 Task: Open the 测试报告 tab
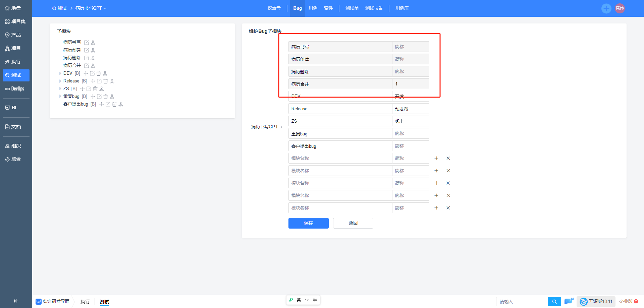click(x=374, y=8)
